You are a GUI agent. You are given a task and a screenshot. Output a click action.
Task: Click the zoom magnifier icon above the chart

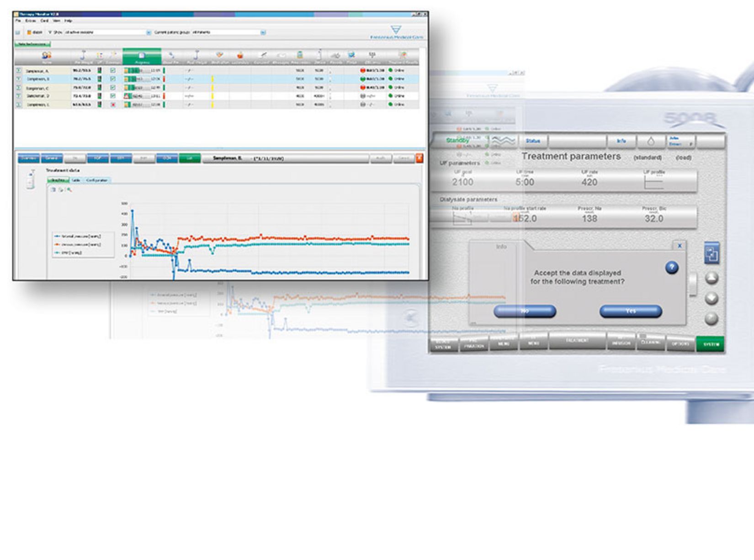coord(69,190)
